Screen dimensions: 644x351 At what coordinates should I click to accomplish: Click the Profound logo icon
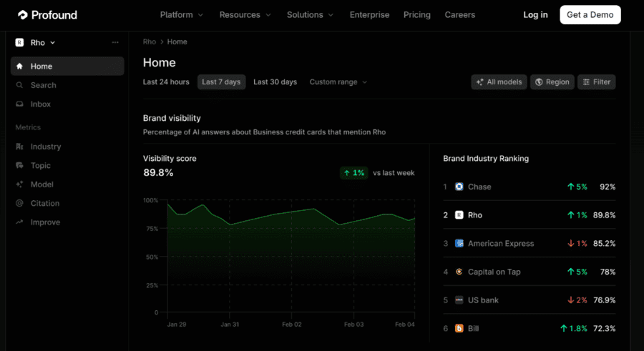tap(23, 15)
